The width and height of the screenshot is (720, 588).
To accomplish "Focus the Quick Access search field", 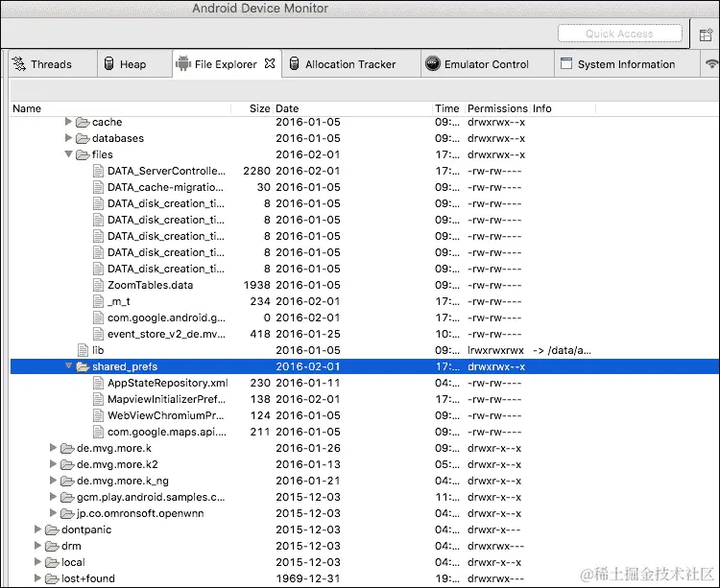I will tap(620, 34).
